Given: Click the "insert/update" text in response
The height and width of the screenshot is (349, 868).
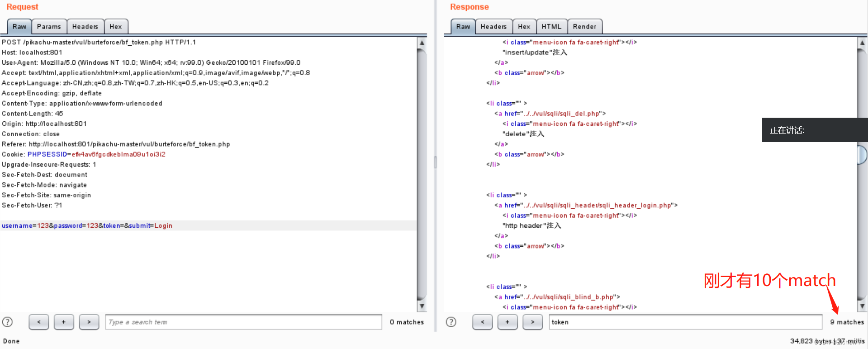Looking at the screenshot, I should 535,53.
